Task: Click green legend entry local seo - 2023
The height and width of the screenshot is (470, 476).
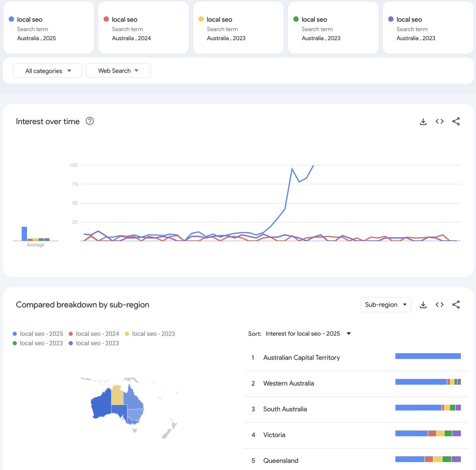Action: pyautogui.click(x=38, y=343)
